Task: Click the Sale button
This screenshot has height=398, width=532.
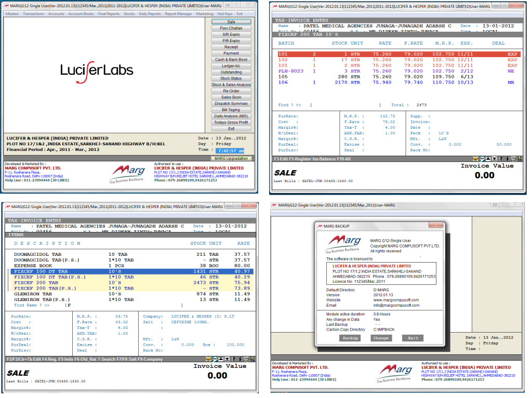Action: [x=231, y=22]
